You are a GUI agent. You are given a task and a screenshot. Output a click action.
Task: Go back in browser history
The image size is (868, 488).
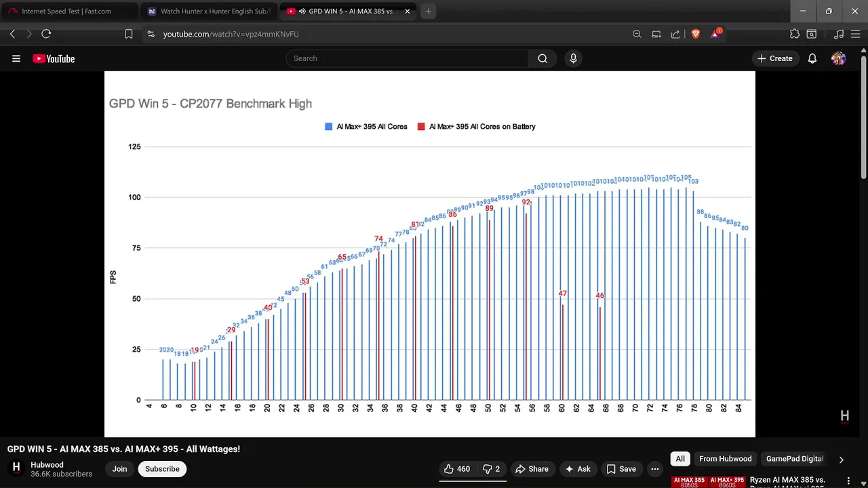click(12, 34)
